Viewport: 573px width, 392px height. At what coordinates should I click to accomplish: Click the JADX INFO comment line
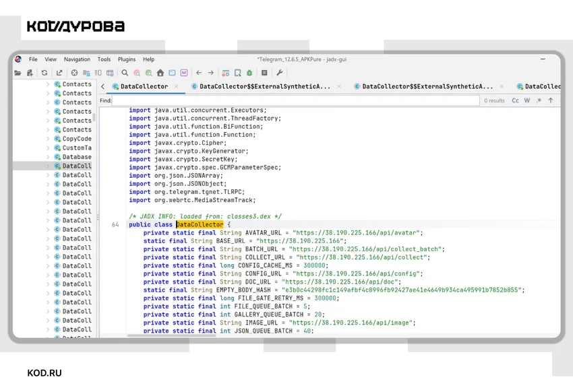pyautogui.click(x=205, y=216)
